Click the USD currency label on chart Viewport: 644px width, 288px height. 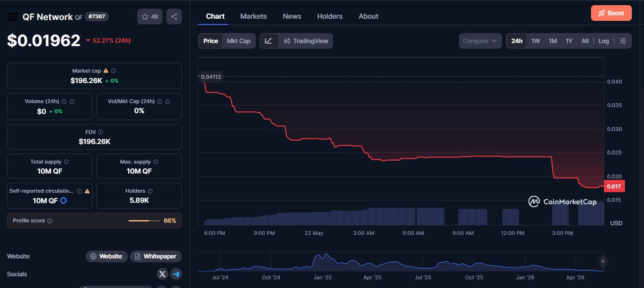click(x=616, y=223)
